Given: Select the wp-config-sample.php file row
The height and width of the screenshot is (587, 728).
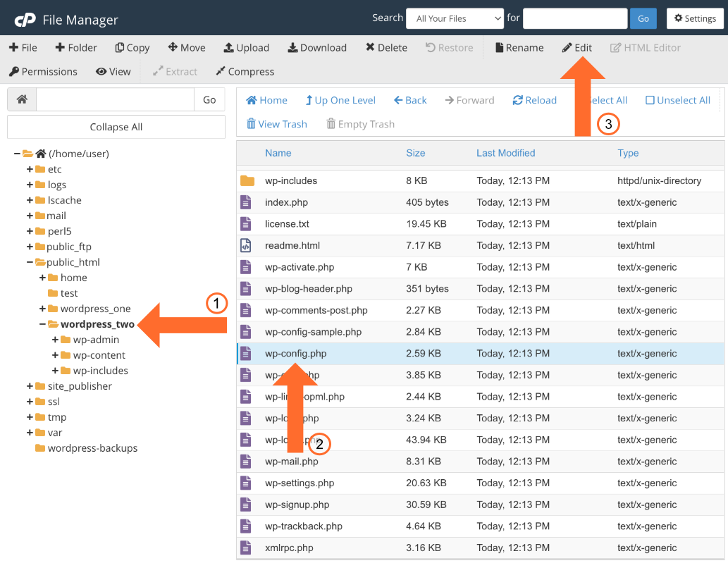Looking at the screenshot, I should click(313, 332).
